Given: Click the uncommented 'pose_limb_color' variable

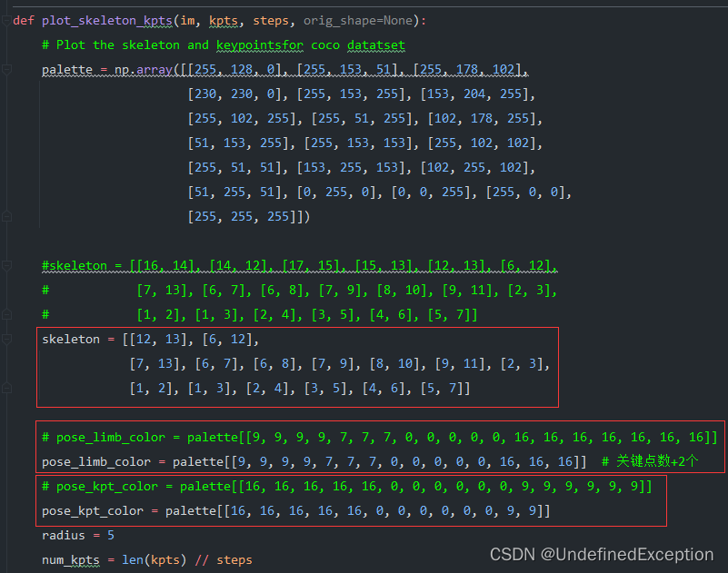Looking at the screenshot, I should point(96,461).
